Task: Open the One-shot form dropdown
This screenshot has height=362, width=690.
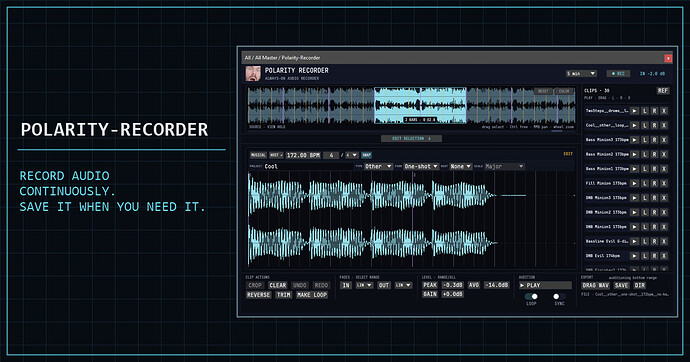Action: (x=421, y=166)
